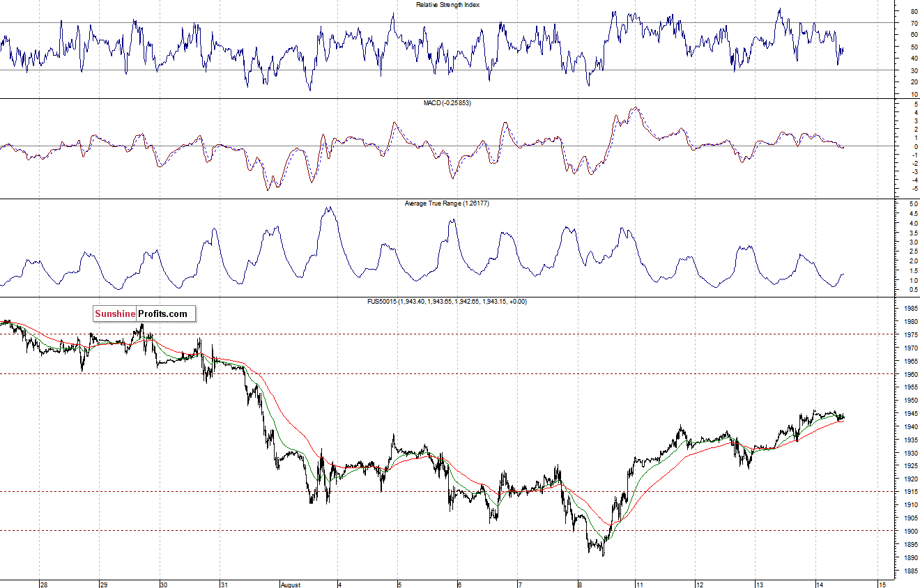Select the 1915 price axis label
The height and width of the screenshot is (588, 920).
click(x=911, y=493)
